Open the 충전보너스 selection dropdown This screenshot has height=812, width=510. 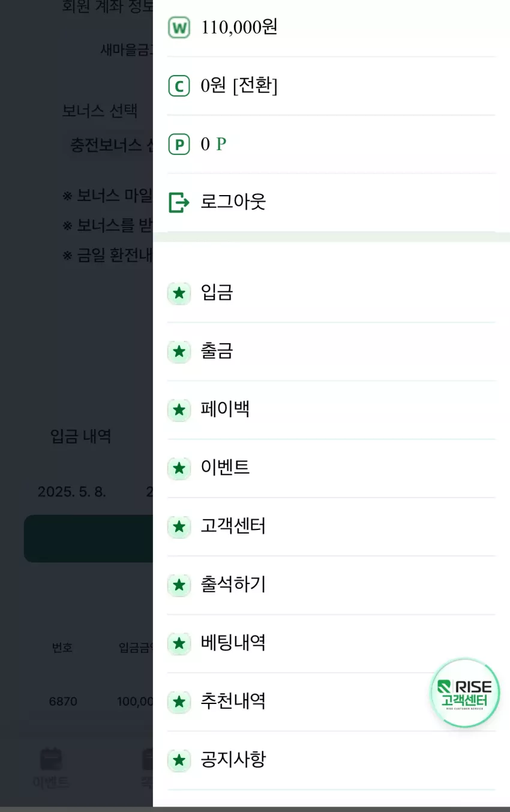[x=109, y=145]
